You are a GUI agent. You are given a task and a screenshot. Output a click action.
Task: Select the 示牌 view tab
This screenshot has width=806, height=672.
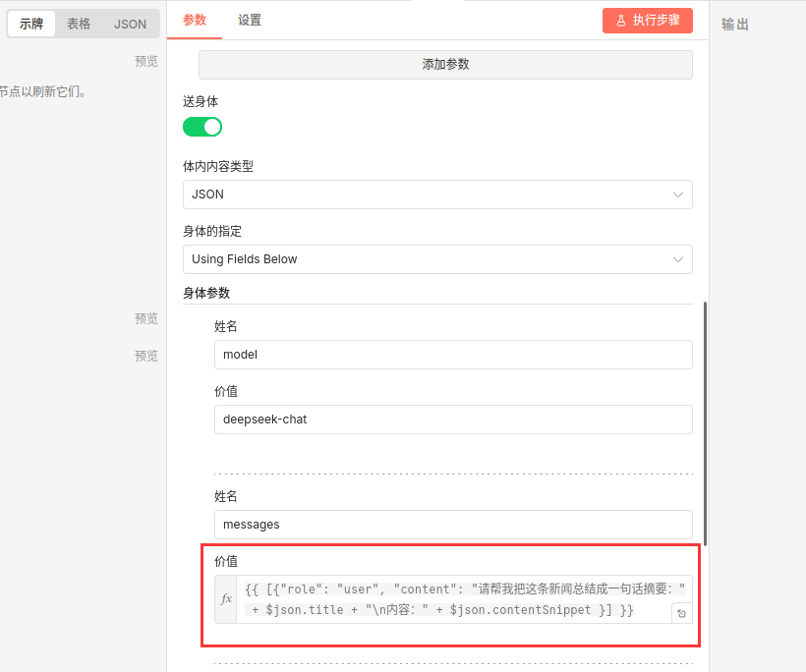31,25
